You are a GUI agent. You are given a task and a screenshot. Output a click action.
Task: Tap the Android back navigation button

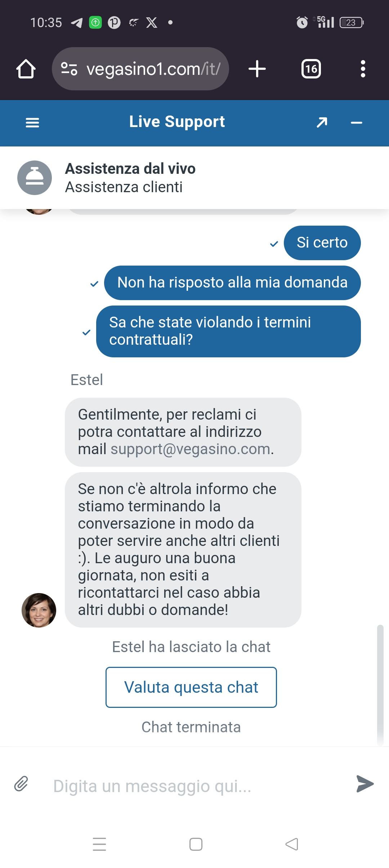[x=292, y=844]
